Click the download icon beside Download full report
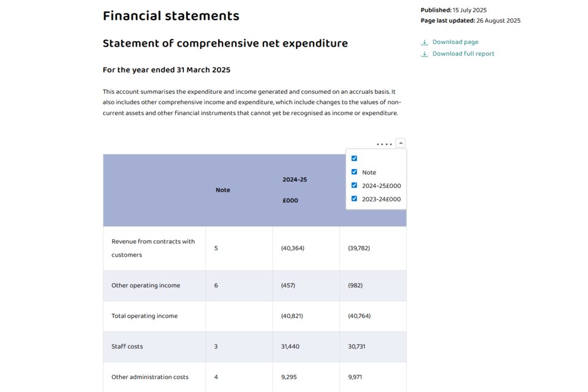The width and height of the screenshot is (588, 392). [424, 54]
